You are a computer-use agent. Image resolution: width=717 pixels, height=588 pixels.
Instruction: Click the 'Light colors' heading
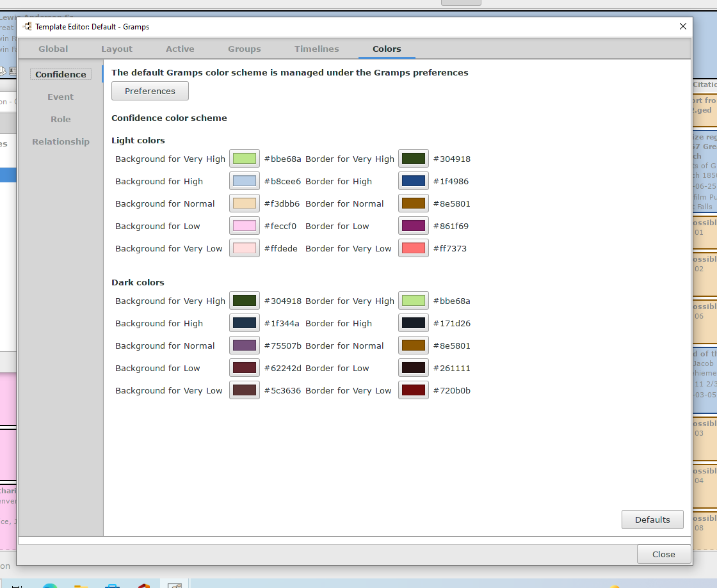(138, 140)
